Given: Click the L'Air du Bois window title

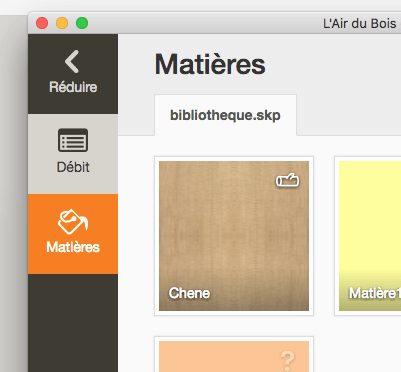Looking at the screenshot, I should click(360, 24).
